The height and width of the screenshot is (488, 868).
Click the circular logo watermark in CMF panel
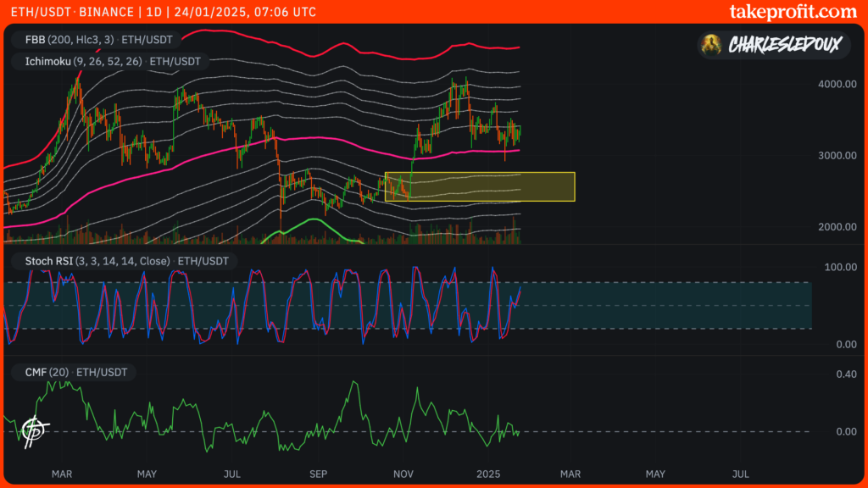[35, 429]
